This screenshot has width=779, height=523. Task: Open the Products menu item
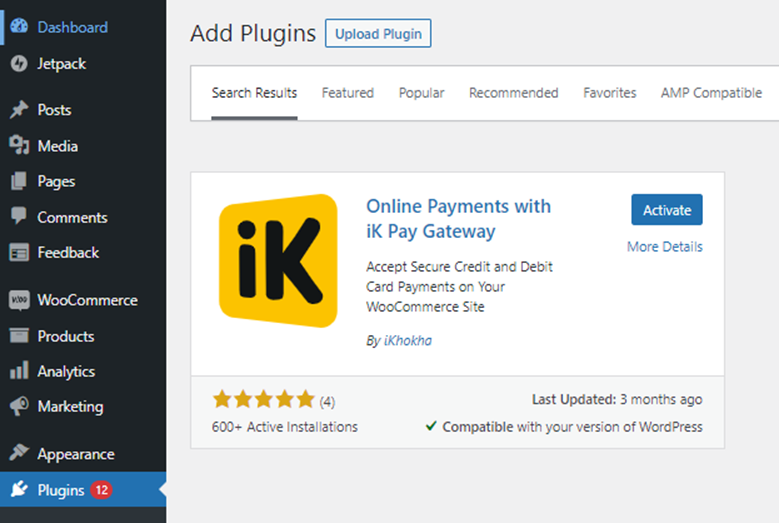pyautogui.click(x=65, y=336)
